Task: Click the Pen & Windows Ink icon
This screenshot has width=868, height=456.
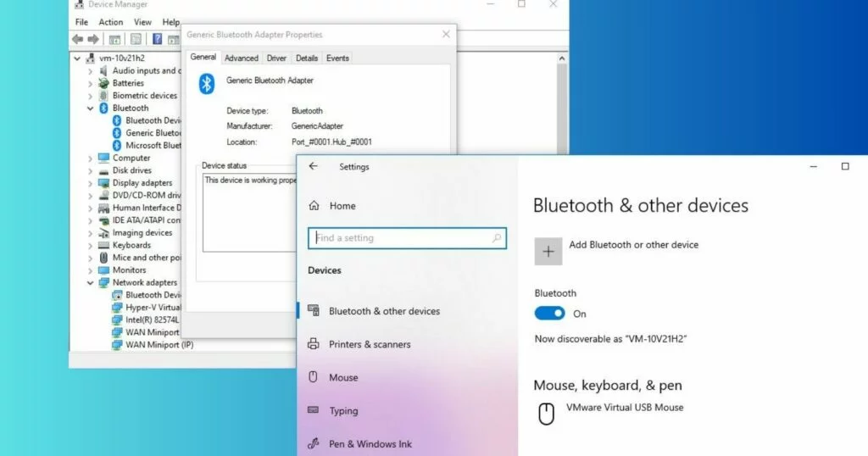Action: click(313, 444)
